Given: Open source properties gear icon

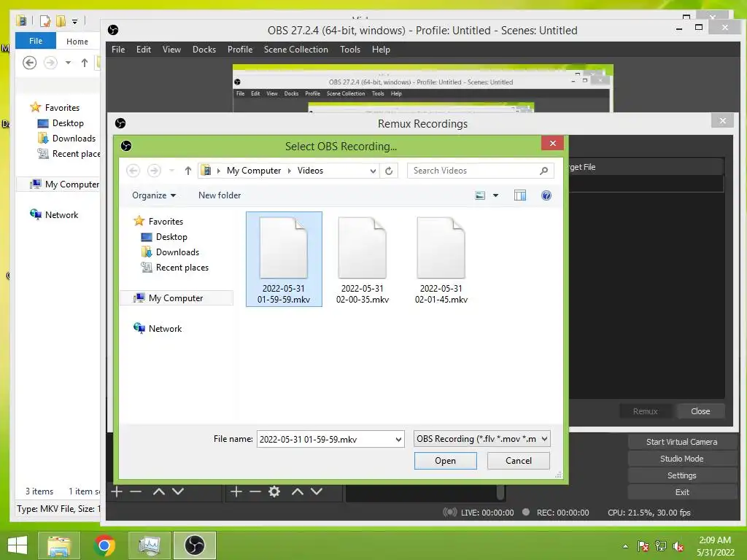Looking at the screenshot, I should [274, 491].
